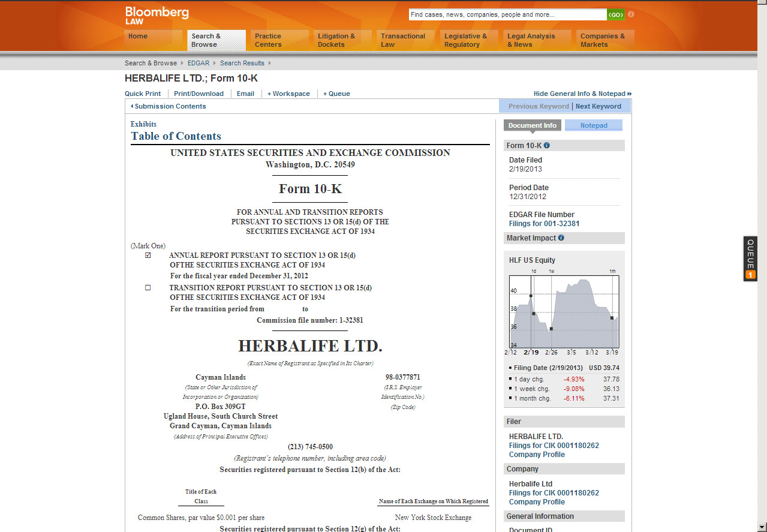767x532 pixels.
Task: Select the 'General Information' section header
Action: point(564,516)
